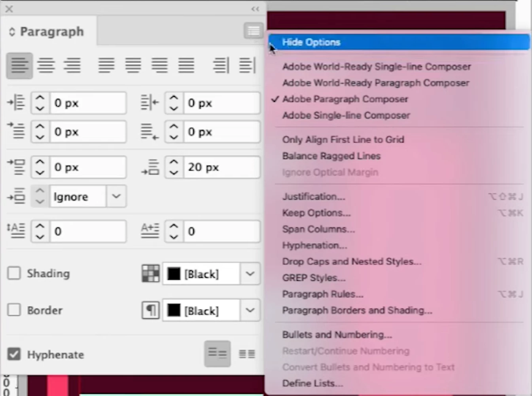Open Paragraph panel flyout menu icon

coord(254,31)
